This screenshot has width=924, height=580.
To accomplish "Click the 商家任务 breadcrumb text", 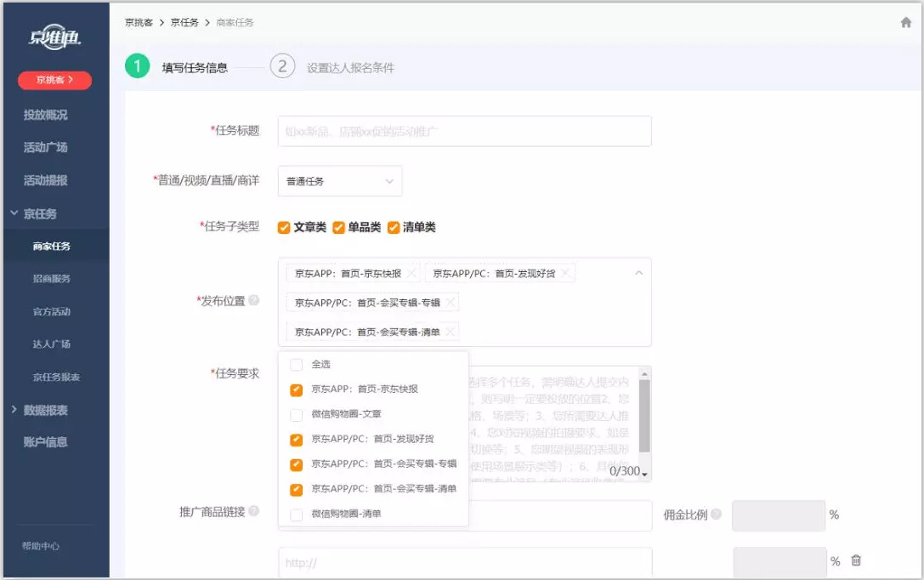I will click(x=235, y=22).
